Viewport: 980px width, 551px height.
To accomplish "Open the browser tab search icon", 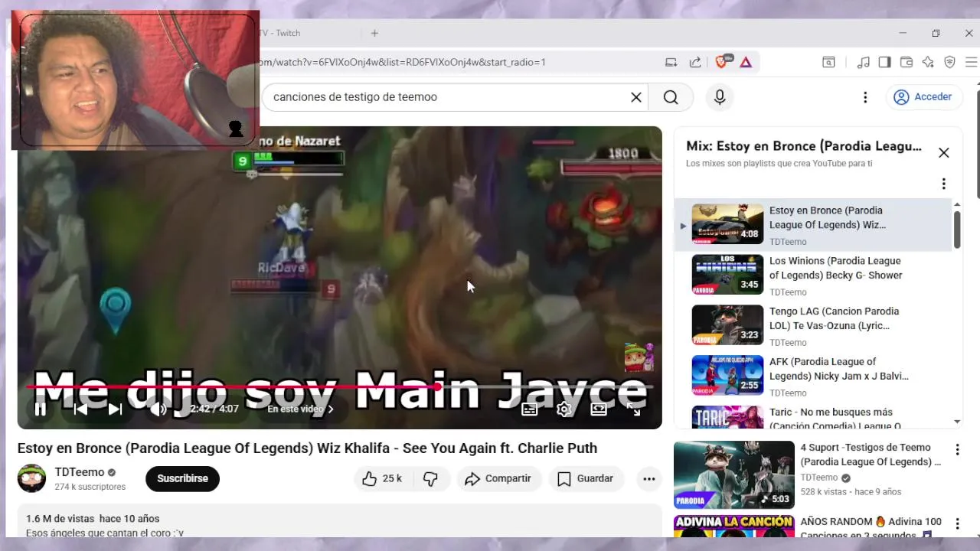I will point(828,62).
